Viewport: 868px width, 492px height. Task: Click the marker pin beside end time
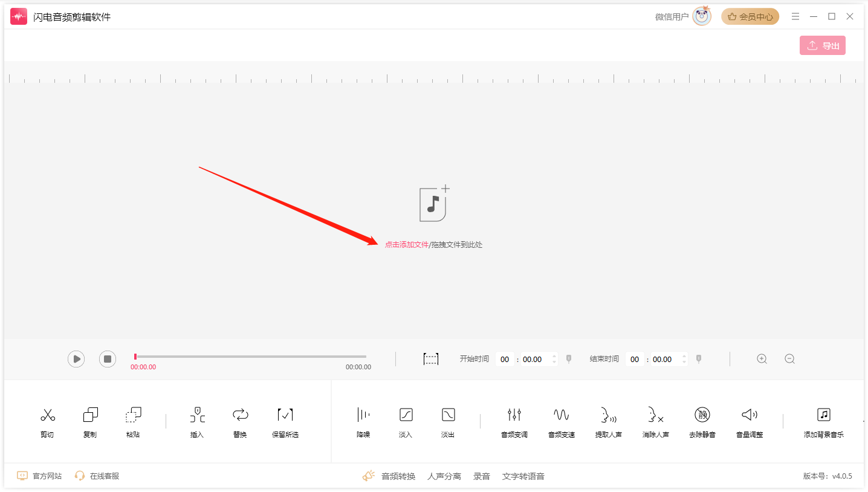pyautogui.click(x=699, y=359)
